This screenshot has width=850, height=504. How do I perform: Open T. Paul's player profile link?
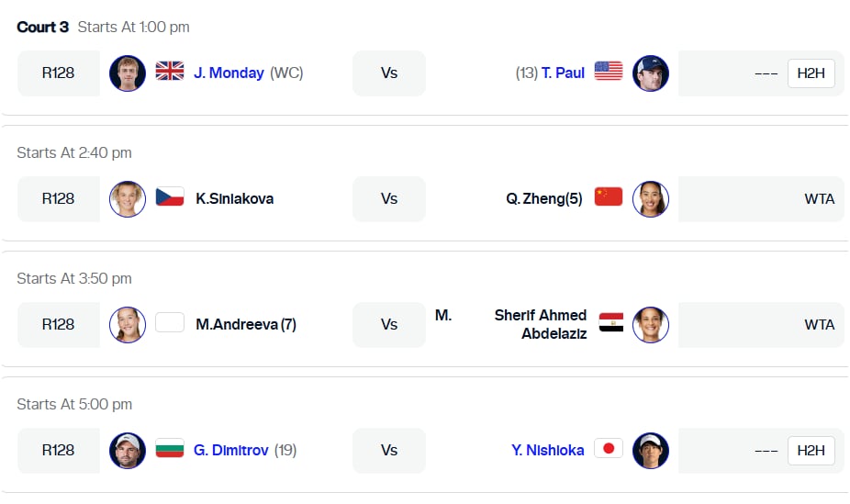tap(563, 73)
